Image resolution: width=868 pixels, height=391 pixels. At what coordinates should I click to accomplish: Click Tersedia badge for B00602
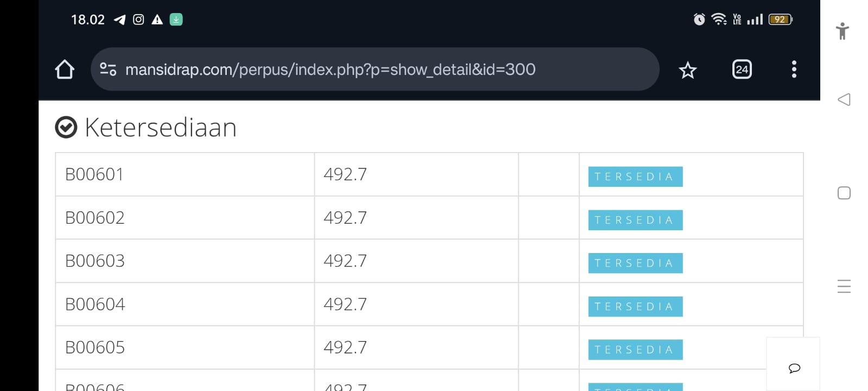click(x=635, y=220)
